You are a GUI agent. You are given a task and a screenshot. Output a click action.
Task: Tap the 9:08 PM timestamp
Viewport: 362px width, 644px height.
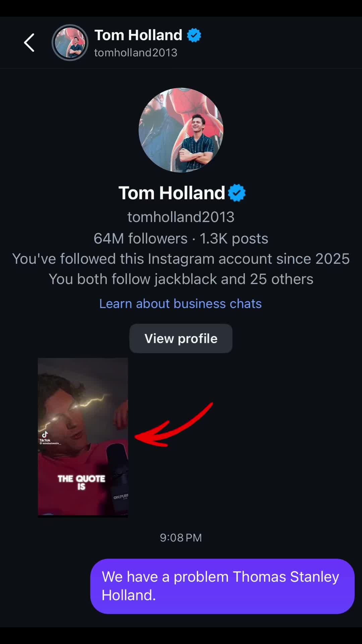click(x=181, y=538)
